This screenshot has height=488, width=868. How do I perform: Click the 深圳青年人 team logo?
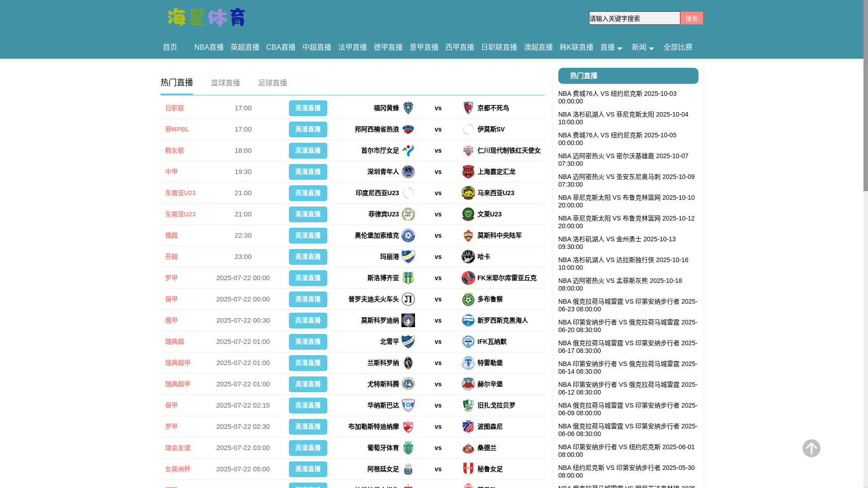(x=408, y=172)
